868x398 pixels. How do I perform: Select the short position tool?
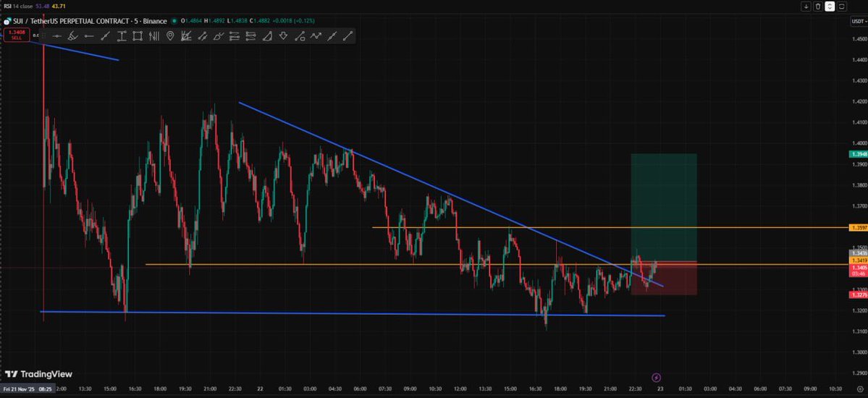tap(250, 36)
